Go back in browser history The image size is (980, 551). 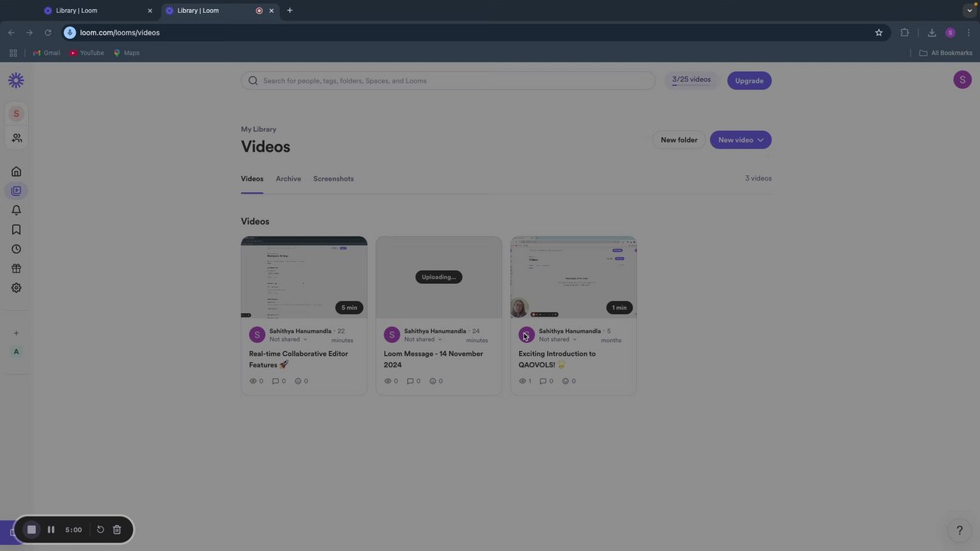point(11,32)
